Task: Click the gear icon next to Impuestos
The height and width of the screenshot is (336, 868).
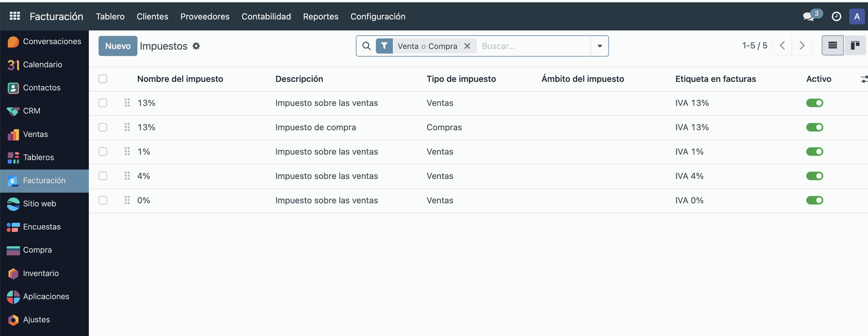Action: coord(196,46)
